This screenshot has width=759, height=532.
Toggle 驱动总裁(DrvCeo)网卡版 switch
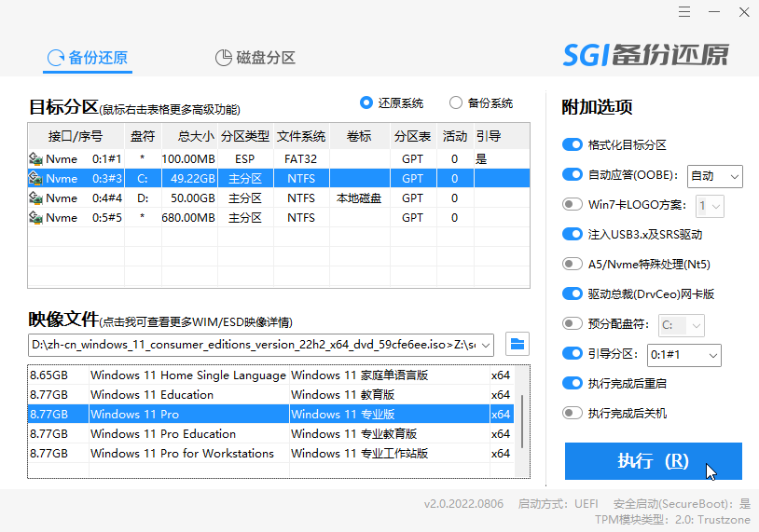point(573,293)
